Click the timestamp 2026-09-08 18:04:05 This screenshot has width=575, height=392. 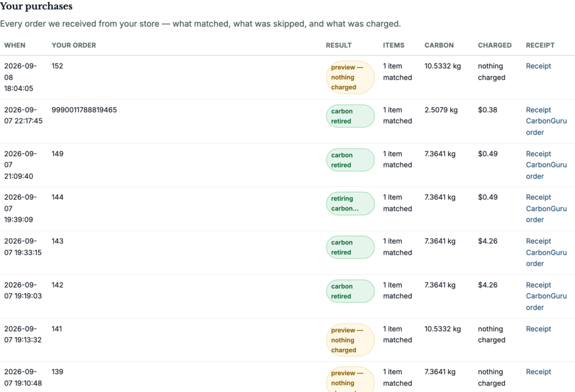point(21,78)
